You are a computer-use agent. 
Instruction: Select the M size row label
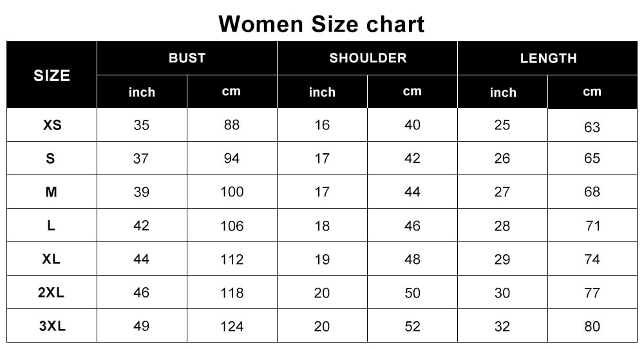click(52, 192)
